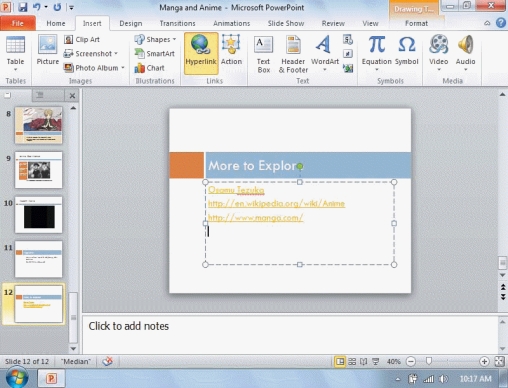
Task: Click PowerPoint icon in taskbar
Action: pyautogui.click(x=51, y=379)
